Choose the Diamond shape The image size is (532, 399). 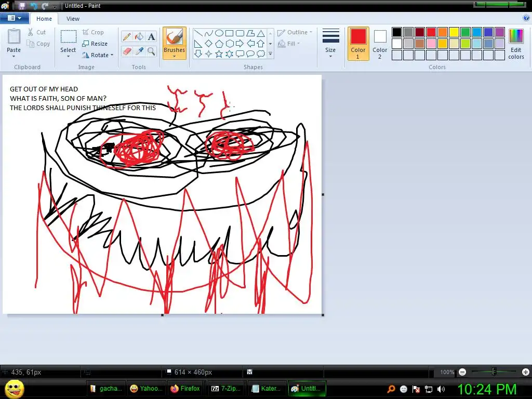point(209,44)
